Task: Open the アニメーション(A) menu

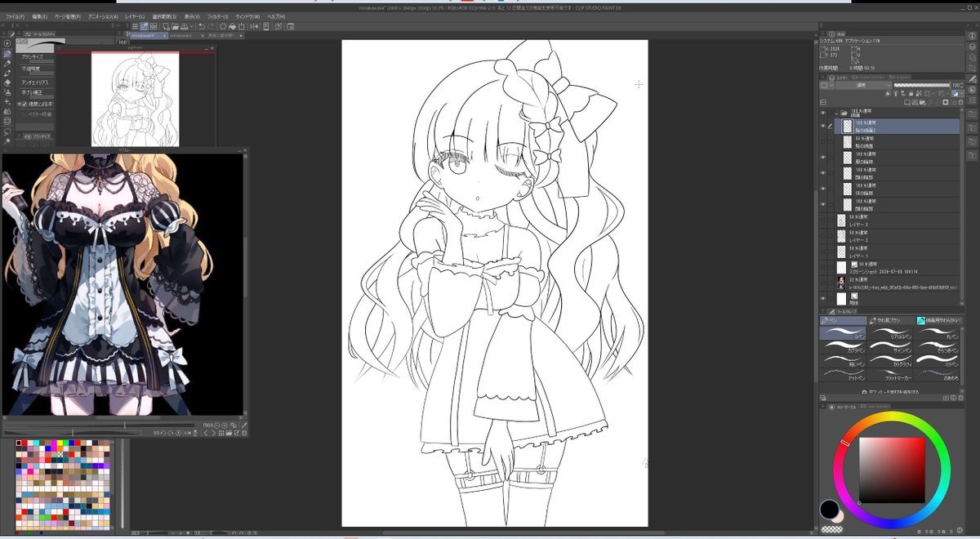Action: coord(103,16)
